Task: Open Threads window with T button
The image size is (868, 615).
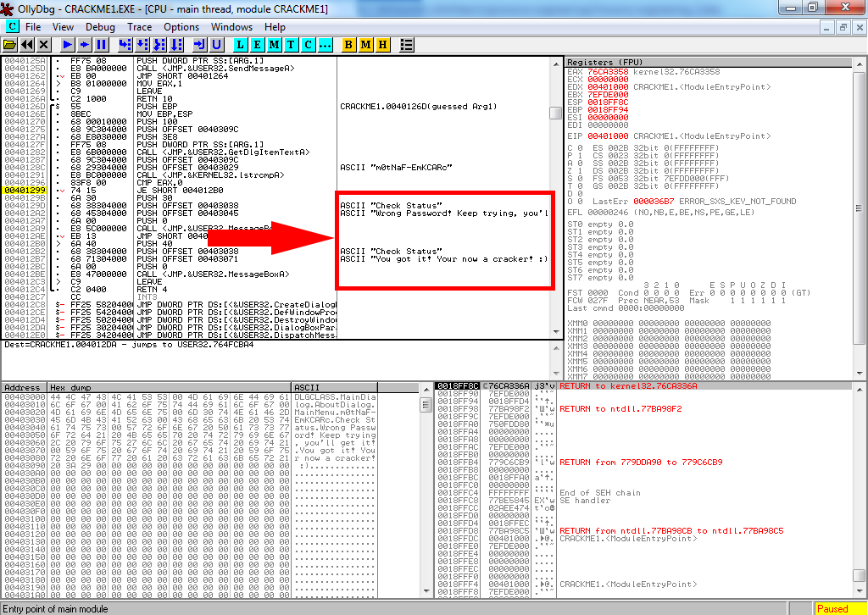Action: click(291, 44)
